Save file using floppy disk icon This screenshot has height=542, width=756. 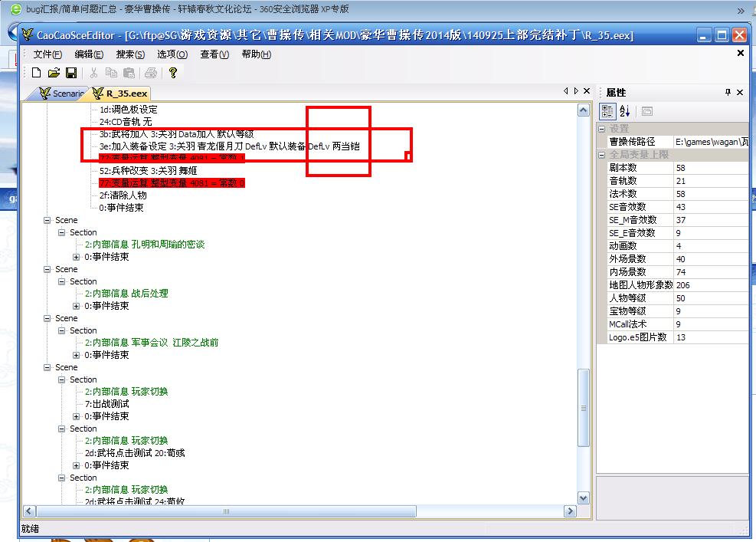71,73
